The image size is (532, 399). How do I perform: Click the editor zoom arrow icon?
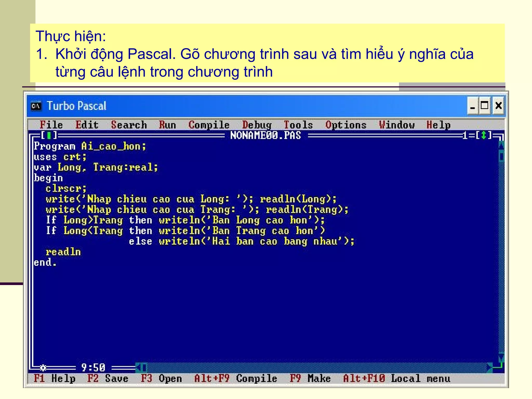[x=483, y=135]
